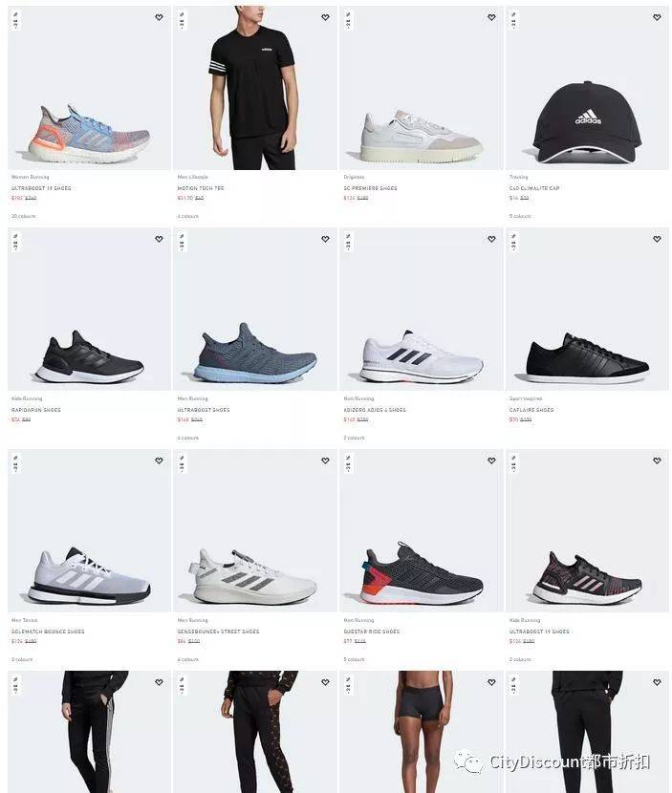View the Sensebounce+ Street shoe image
The image size is (672, 793).
coord(255,530)
